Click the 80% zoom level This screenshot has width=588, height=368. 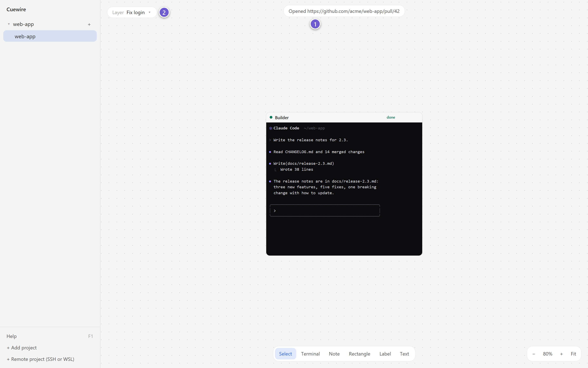pos(547,354)
